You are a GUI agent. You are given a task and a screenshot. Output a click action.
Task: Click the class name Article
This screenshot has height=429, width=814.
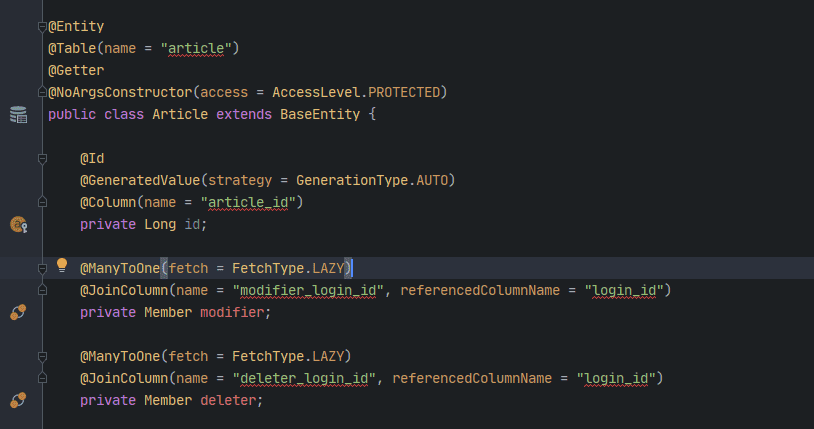(x=180, y=114)
